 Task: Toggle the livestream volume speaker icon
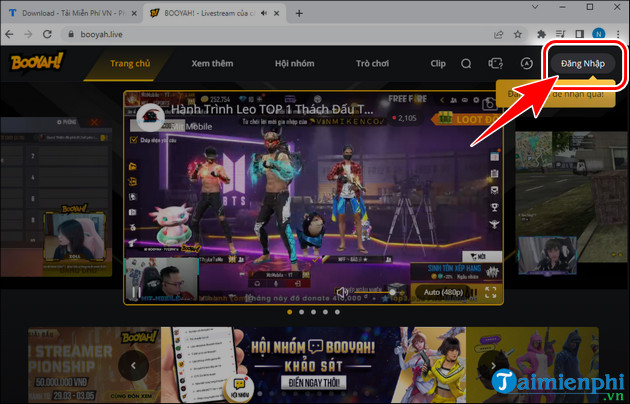[x=342, y=292]
